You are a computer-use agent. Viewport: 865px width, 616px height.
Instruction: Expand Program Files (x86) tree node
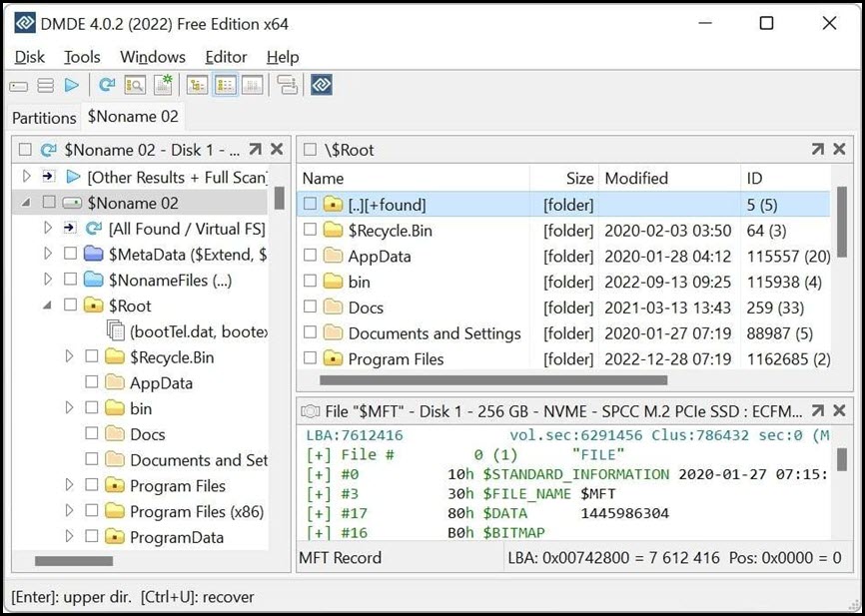click(x=69, y=510)
